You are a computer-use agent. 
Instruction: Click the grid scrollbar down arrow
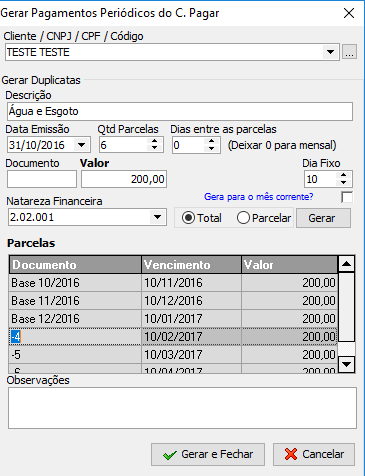(x=346, y=364)
